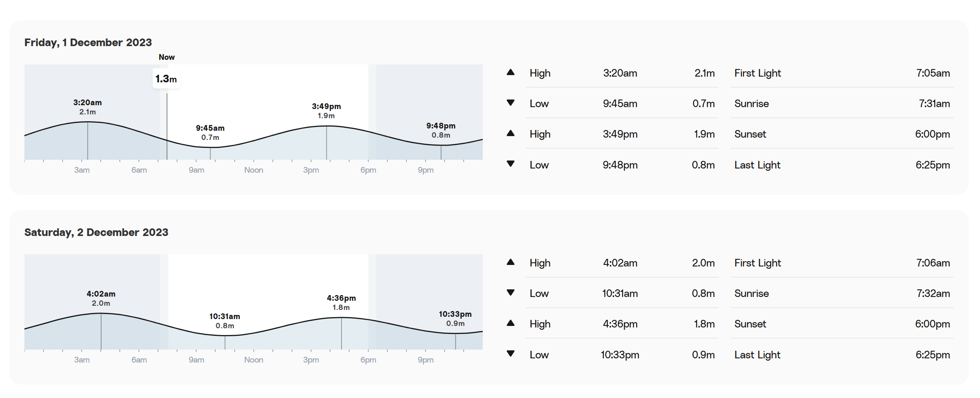Image resolution: width=980 pixels, height=398 pixels.
Task: Click Saturday's Last Light 6:25pm time value
Action: pyautogui.click(x=933, y=355)
